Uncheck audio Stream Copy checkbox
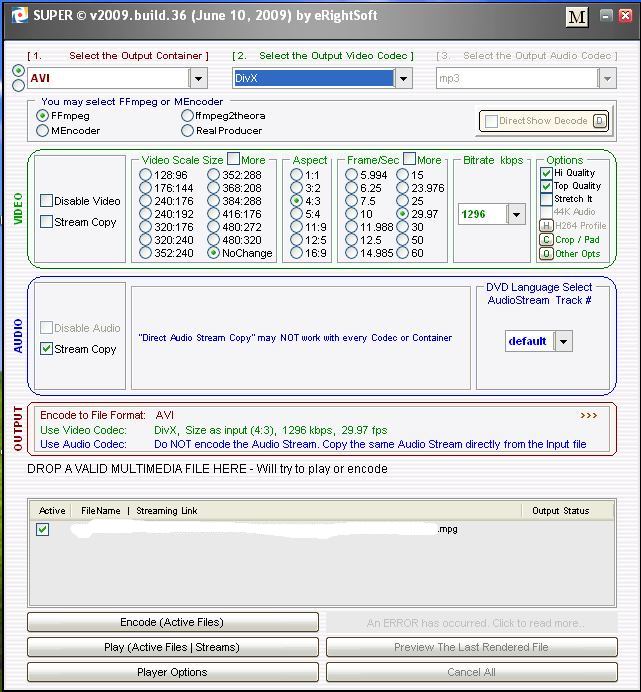Image resolution: width=641 pixels, height=692 pixels. pyautogui.click(x=46, y=349)
